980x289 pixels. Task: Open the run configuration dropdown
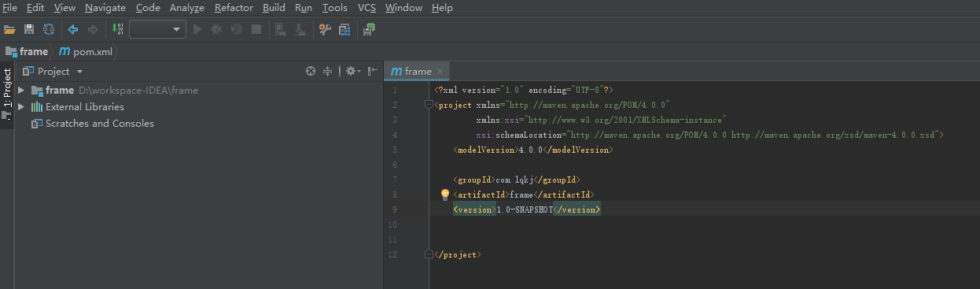(157, 29)
